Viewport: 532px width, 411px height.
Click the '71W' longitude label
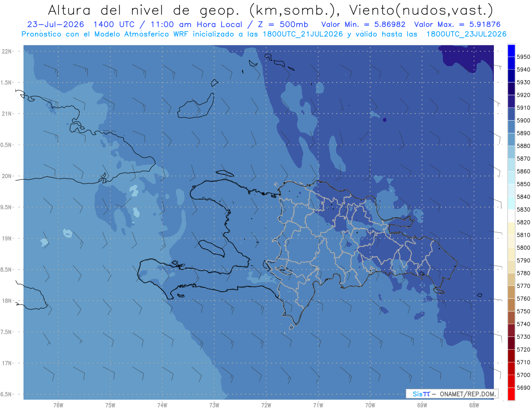point(318,405)
